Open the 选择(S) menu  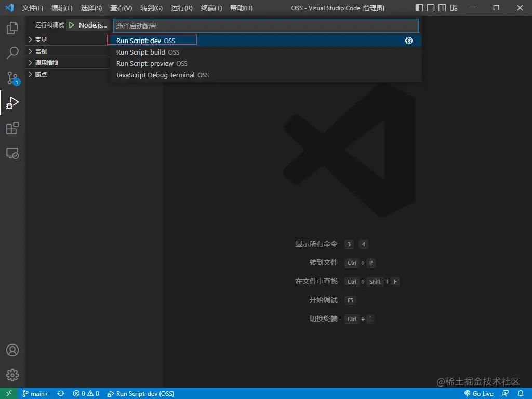pos(91,8)
